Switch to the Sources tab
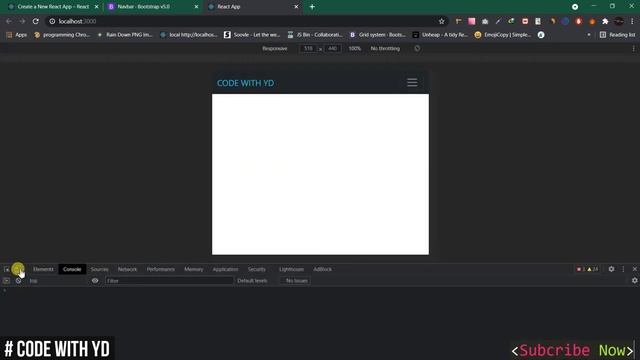 point(100,269)
